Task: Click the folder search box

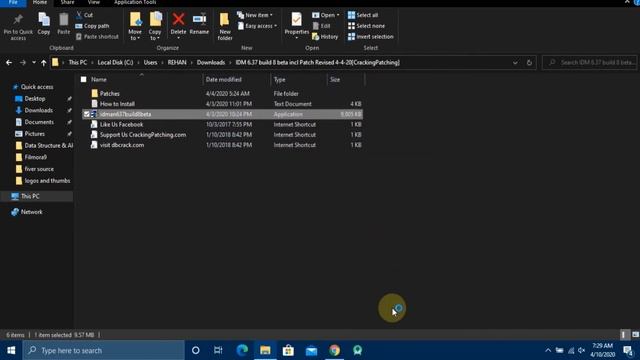Action: (x=589, y=62)
